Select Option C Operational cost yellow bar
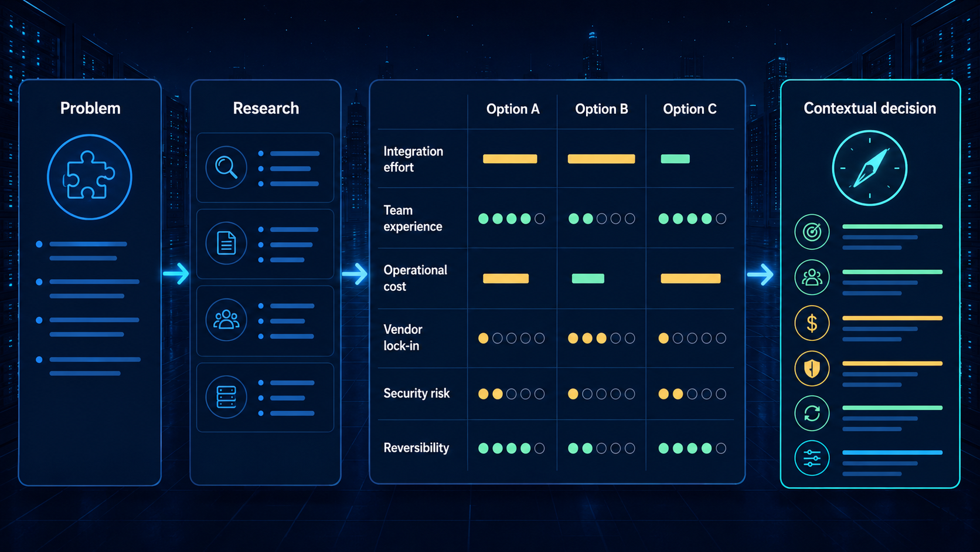 690,279
